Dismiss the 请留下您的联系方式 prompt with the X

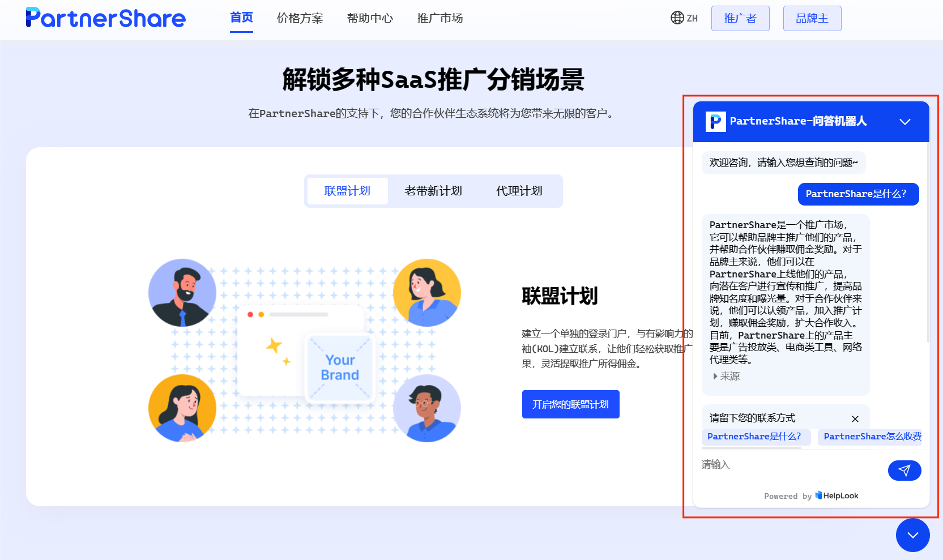[x=856, y=419]
